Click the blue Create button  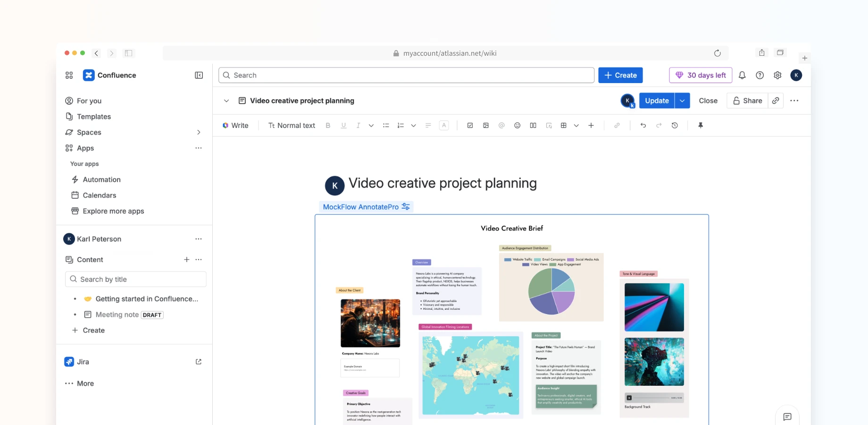click(620, 75)
